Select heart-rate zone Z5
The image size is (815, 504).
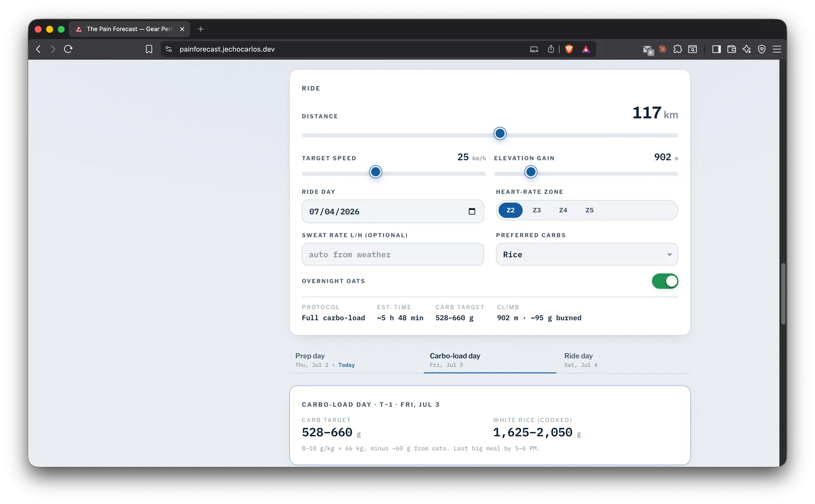click(589, 210)
